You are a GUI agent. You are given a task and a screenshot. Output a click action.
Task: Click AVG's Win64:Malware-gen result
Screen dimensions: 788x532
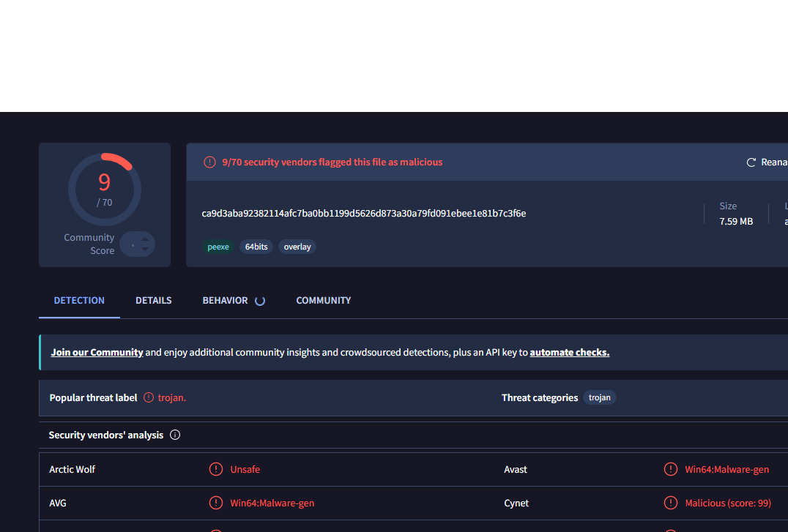(x=272, y=503)
